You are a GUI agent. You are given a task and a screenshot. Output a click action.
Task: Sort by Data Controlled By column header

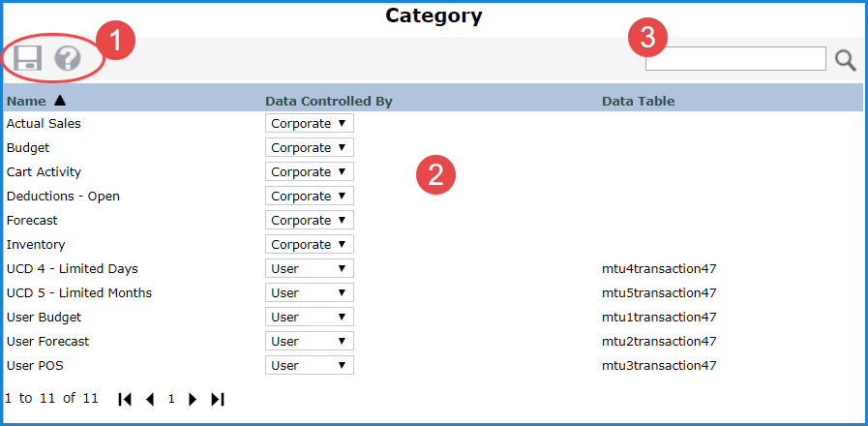[328, 101]
